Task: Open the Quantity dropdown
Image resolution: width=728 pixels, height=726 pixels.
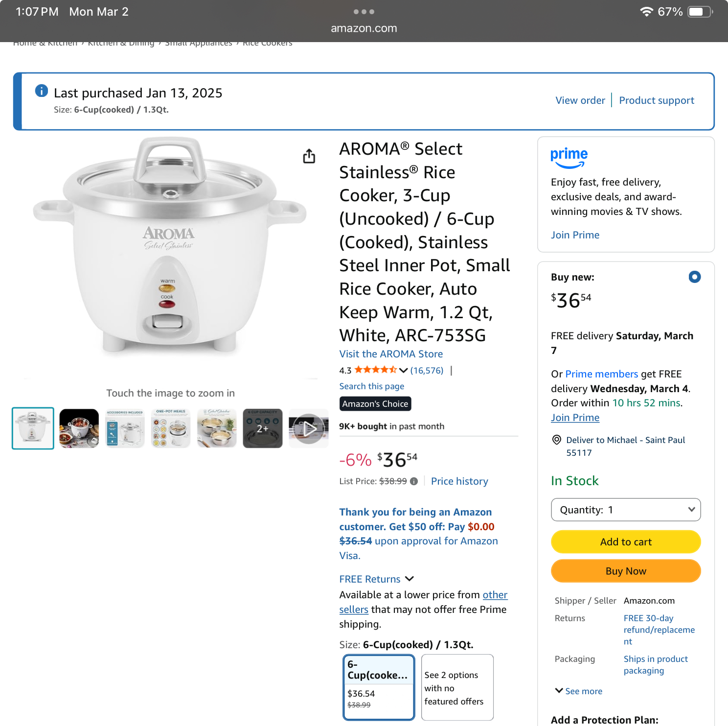Action: coord(626,510)
